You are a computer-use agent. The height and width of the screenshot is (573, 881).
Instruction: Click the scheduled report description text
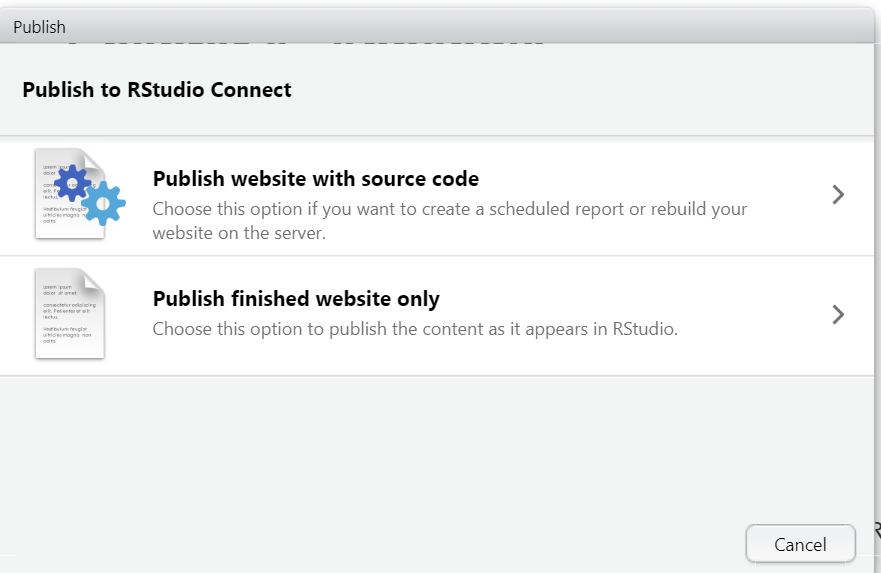450,209
